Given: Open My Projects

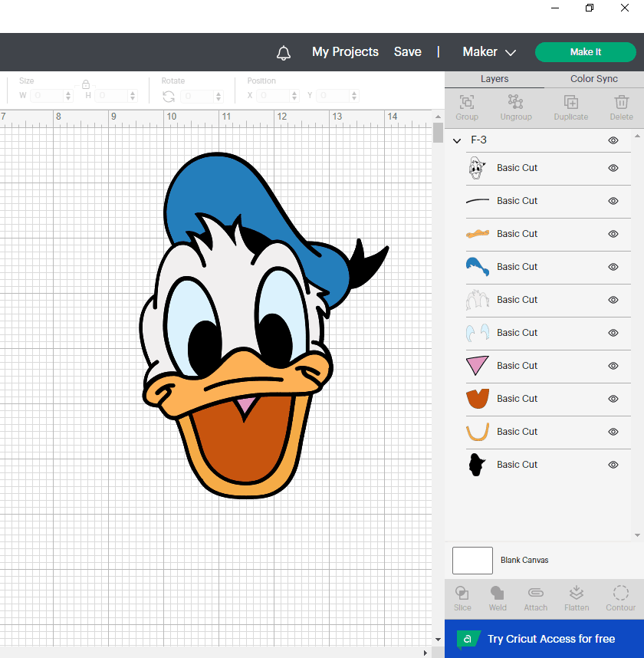Looking at the screenshot, I should point(345,52).
